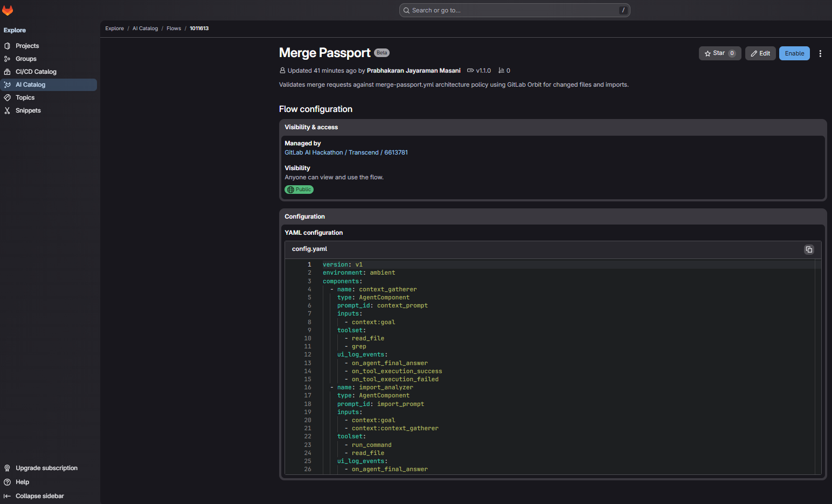Click line 1 'version: v1'
Image resolution: width=832 pixels, height=504 pixels.
tap(343, 264)
